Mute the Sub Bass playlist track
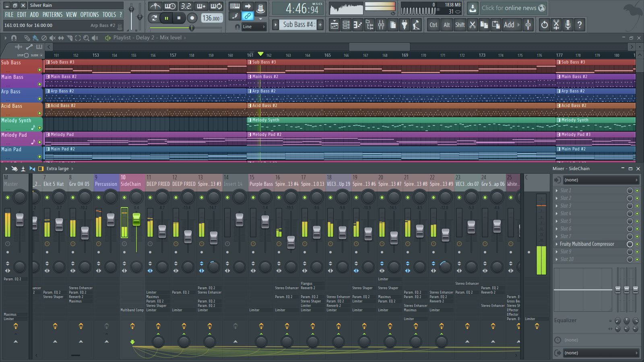Image resolution: width=644 pixels, height=362 pixels. (39, 70)
